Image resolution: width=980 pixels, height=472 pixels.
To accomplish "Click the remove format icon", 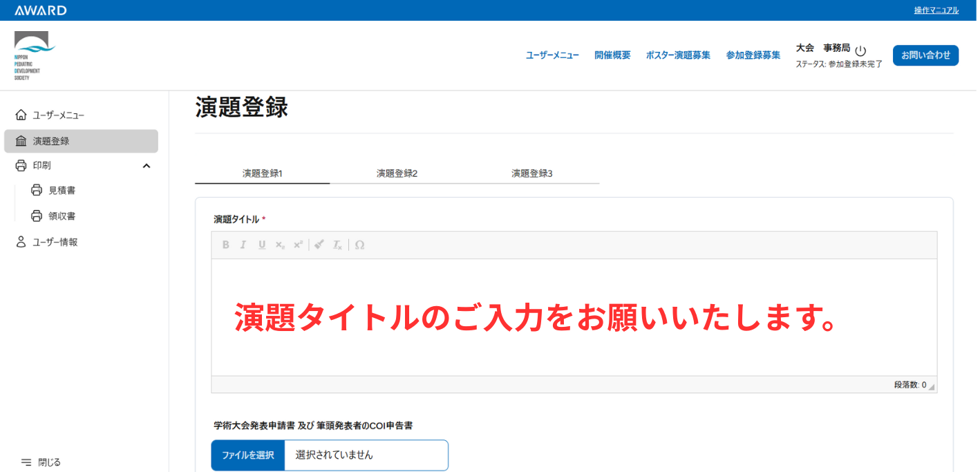I will [337, 245].
